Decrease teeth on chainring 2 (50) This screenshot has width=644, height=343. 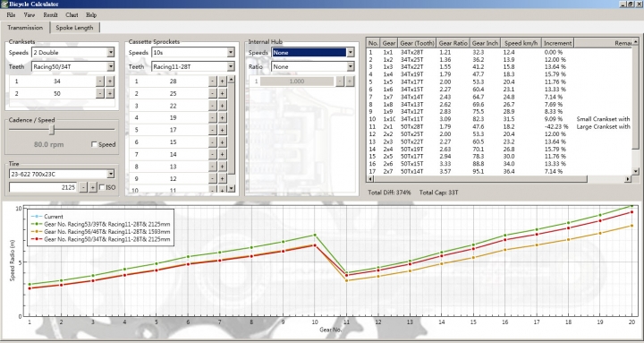pos(100,93)
